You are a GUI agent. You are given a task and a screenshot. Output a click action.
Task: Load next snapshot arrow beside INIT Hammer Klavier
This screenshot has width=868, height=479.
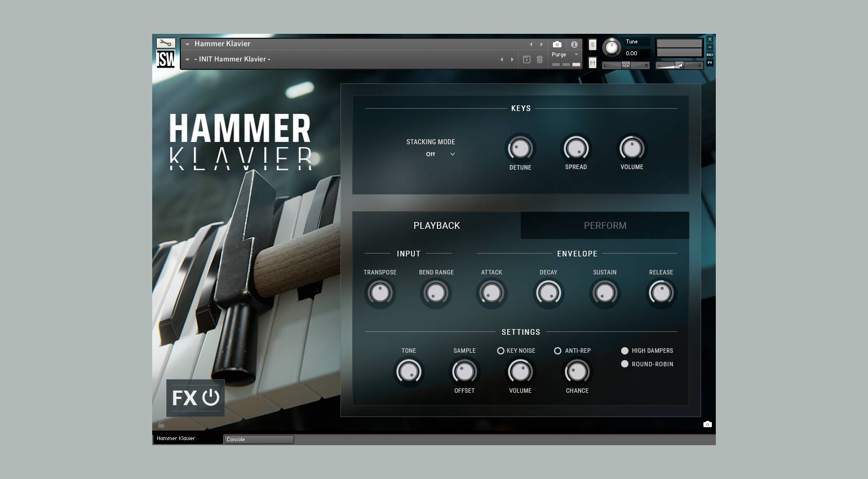click(x=512, y=59)
